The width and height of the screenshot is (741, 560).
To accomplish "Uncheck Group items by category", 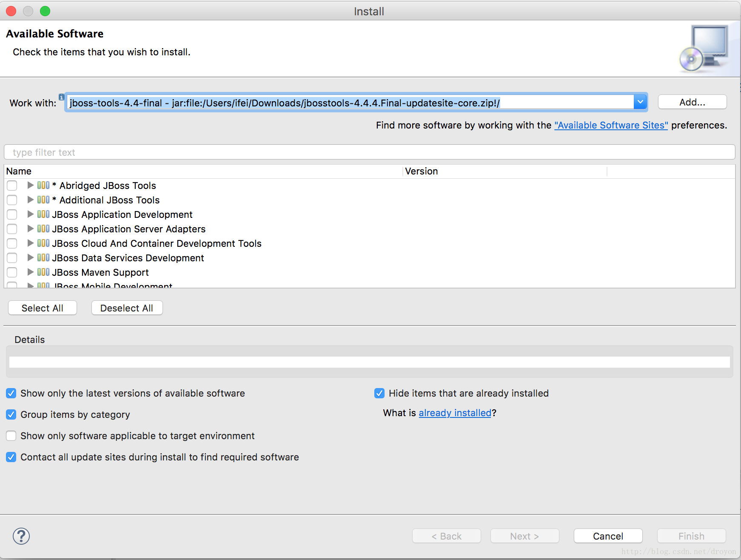I will 11,414.
